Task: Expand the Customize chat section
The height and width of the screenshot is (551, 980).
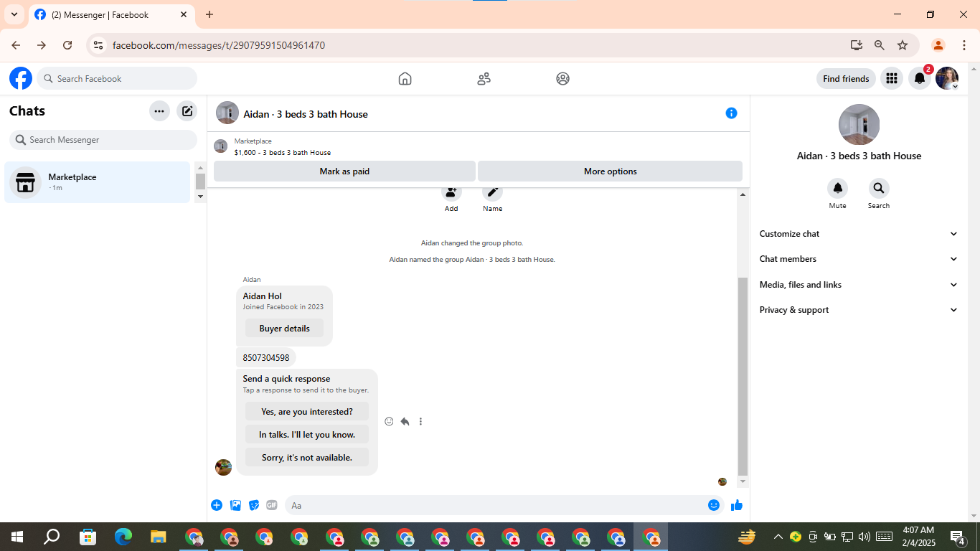Action: 859,234
